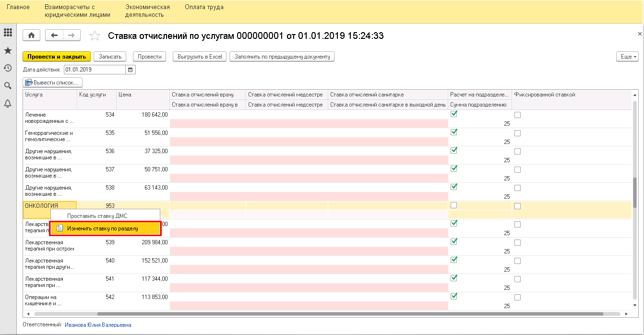Navigate back with the left arrow
Viewport: 644px width, 335px height.
point(54,36)
